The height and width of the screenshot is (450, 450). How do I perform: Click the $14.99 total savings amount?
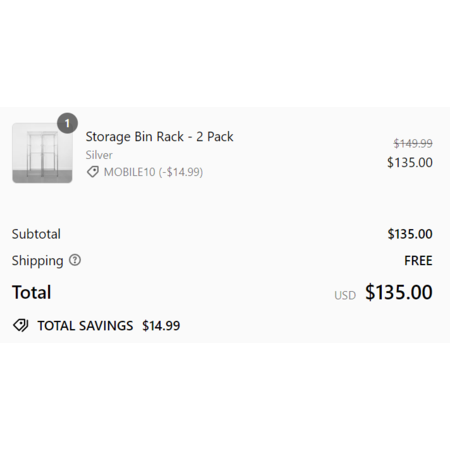pyautogui.click(x=161, y=326)
